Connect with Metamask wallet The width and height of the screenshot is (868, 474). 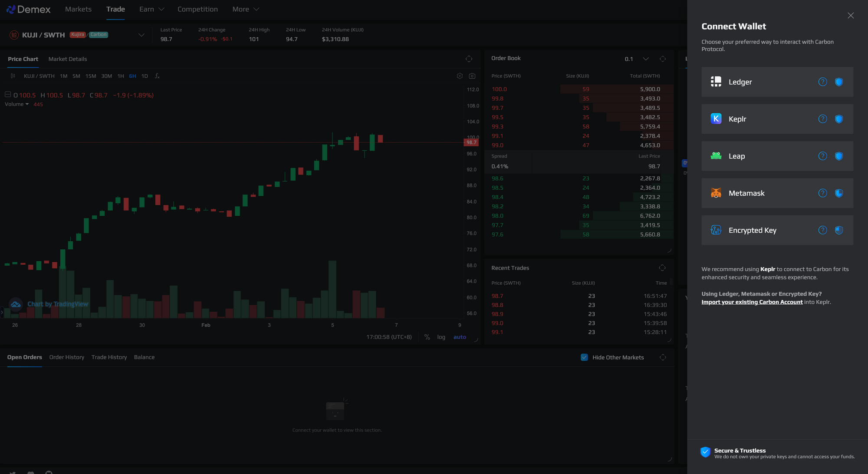tap(777, 193)
